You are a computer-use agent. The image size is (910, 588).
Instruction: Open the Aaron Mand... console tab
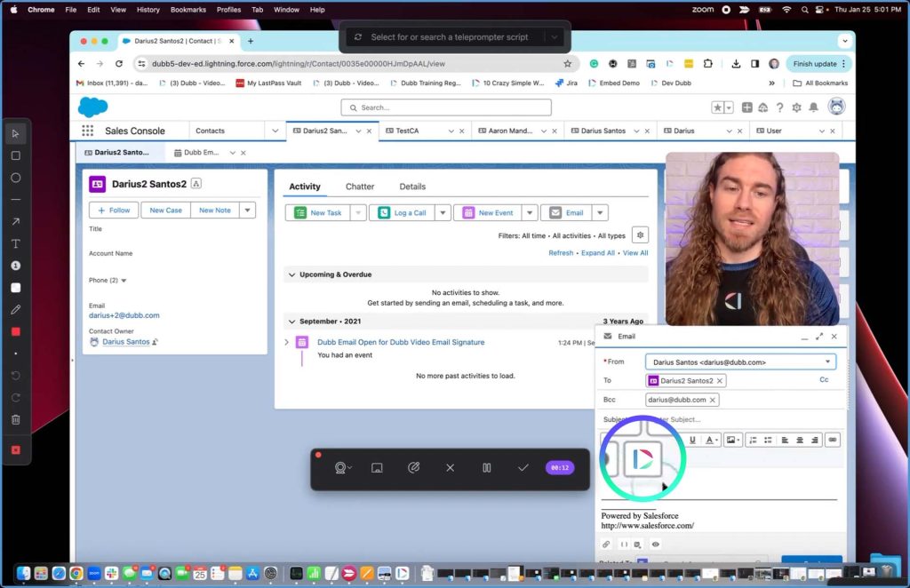(510, 131)
